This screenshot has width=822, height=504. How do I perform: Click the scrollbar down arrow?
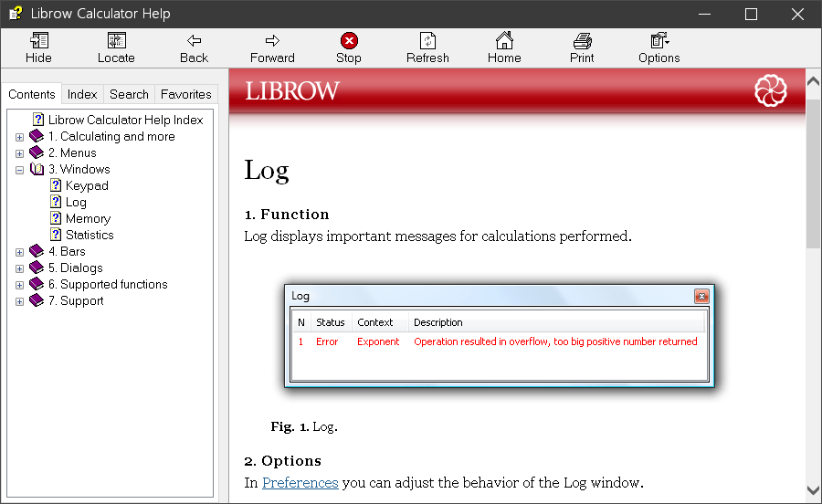[813, 490]
